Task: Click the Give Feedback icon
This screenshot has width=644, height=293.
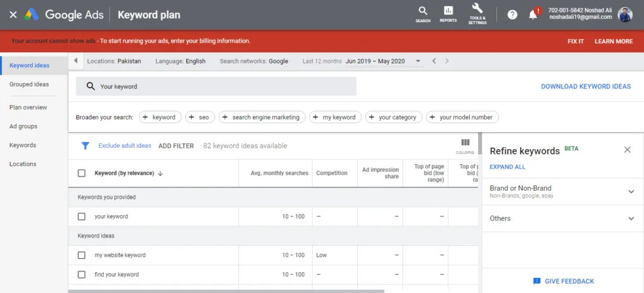Action: click(x=536, y=281)
